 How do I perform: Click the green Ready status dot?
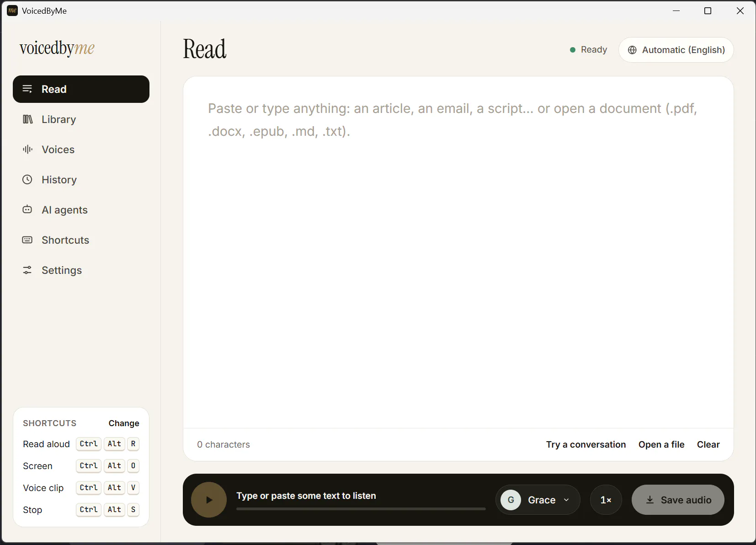572,50
